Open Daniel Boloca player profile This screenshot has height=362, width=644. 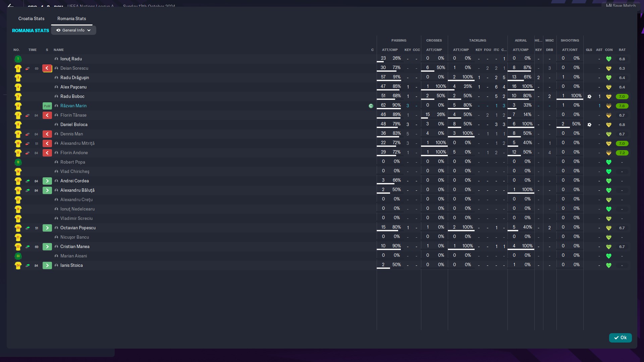coord(74,124)
